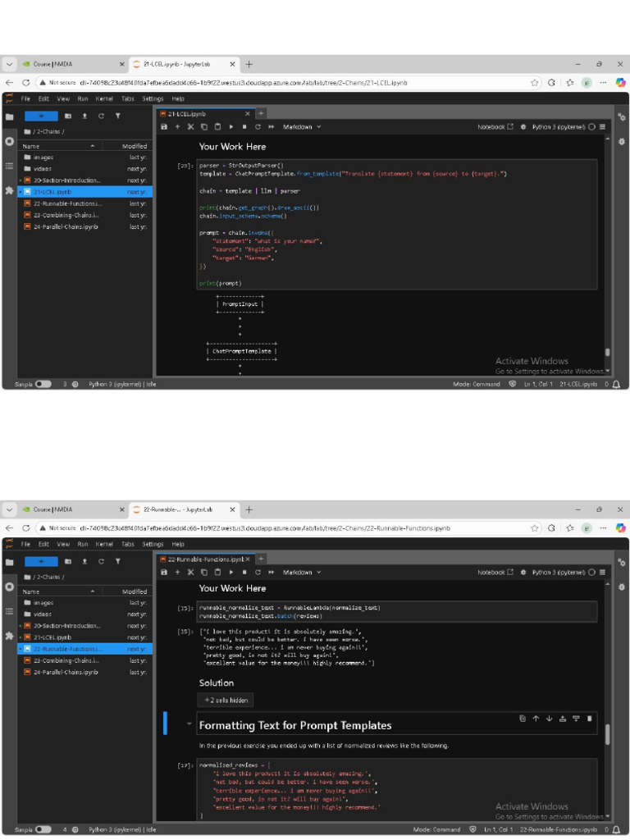This screenshot has height=840, width=630.
Task: Delete the Formatting Text for Prompt Templates cell
Action: (x=589, y=719)
